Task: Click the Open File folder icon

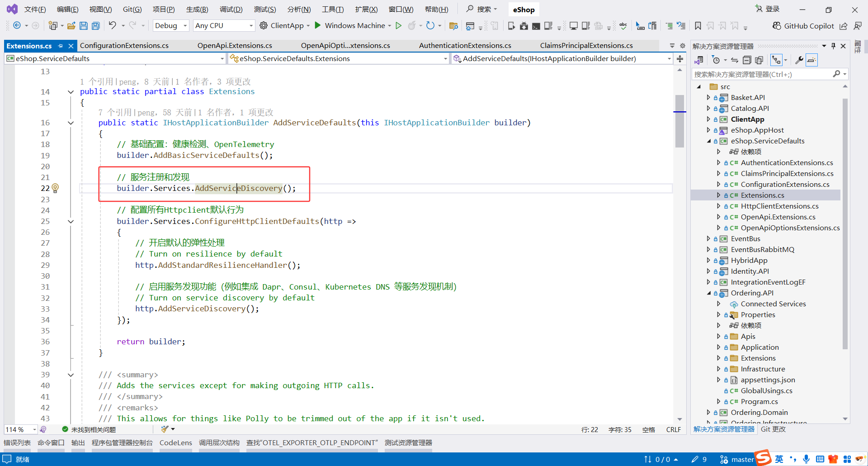Action: pyautogui.click(x=71, y=26)
